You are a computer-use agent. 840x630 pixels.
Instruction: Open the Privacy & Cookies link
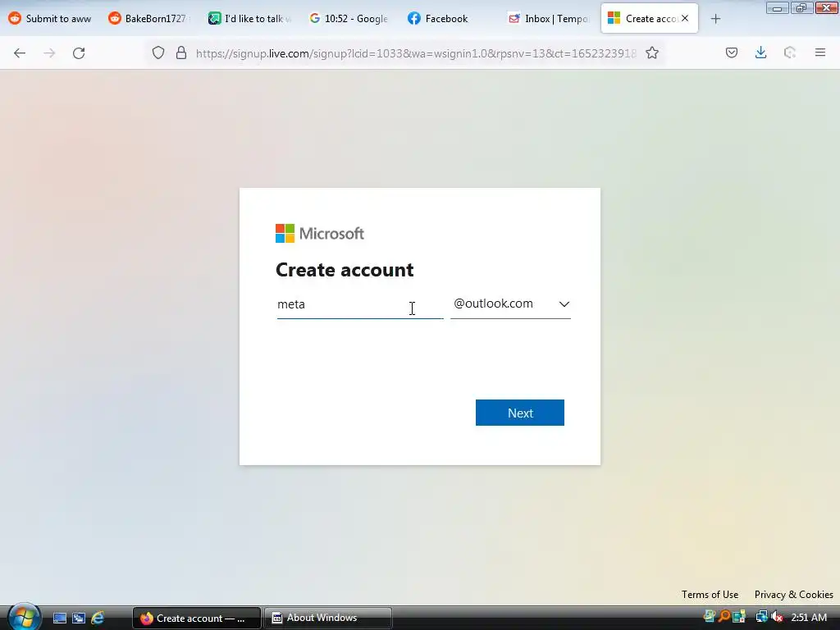coord(794,594)
